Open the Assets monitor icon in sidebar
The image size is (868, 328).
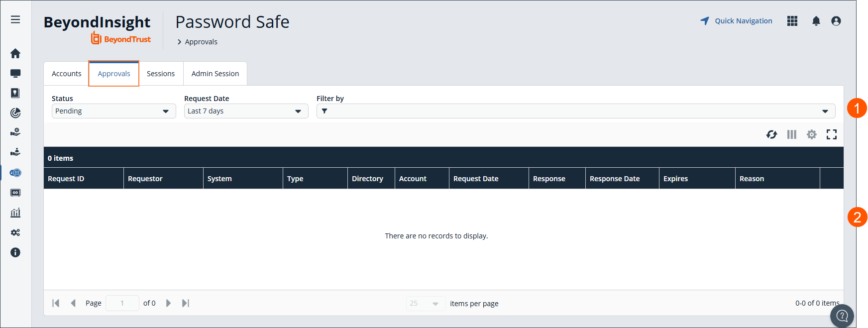pyautogui.click(x=15, y=73)
